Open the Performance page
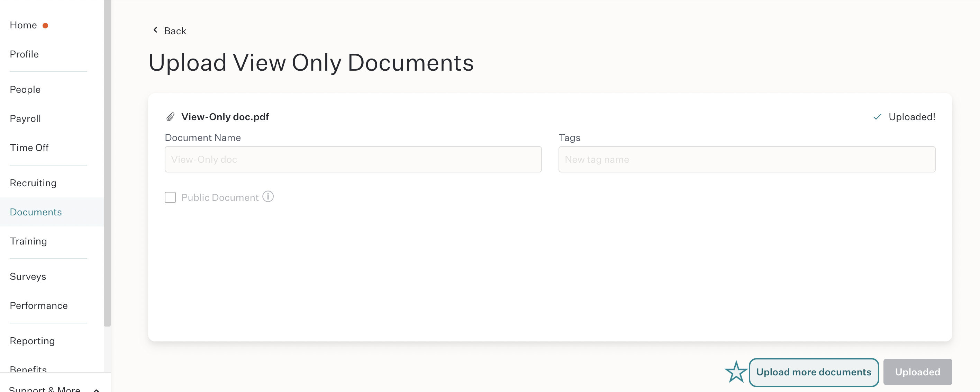This screenshot has height=392, width=980. point(39,306)
